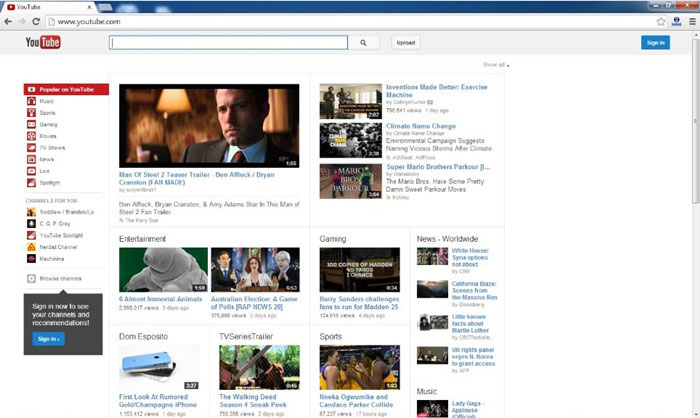Viewport: 700px width, 418px height.
Task: Open the Live category icon in sidebar
Action: click(x=31, y=171)
